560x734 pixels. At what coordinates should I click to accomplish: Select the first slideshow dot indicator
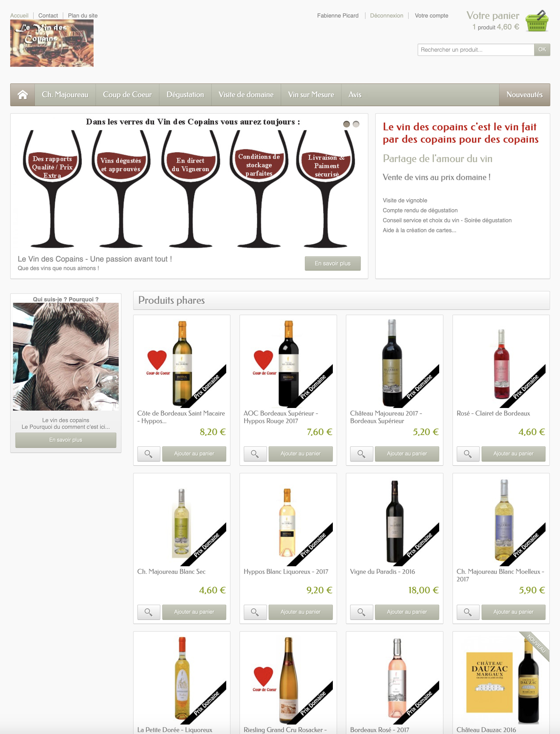(x=347, y=124)
